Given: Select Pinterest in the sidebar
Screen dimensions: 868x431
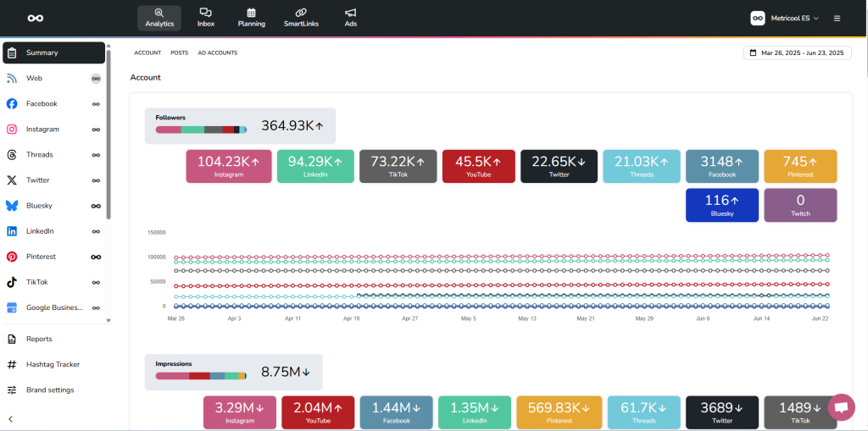Looking at the screenshot, I should (x=41, y=257).
